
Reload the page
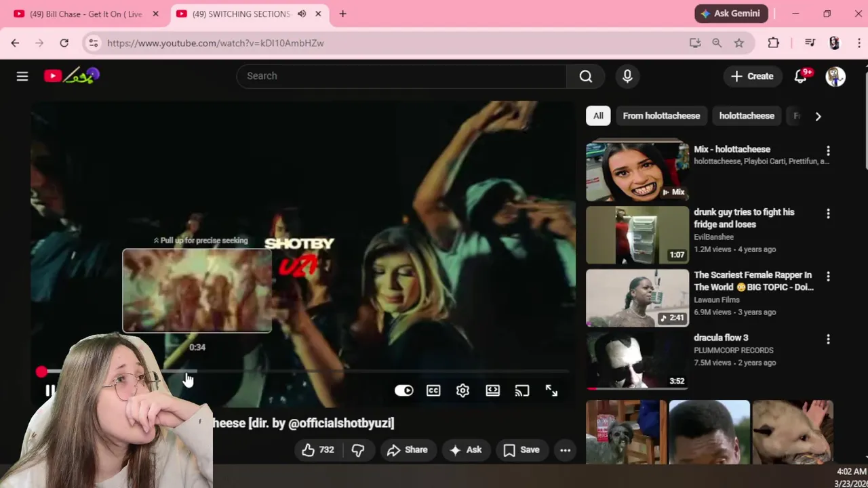click(64, 43)
